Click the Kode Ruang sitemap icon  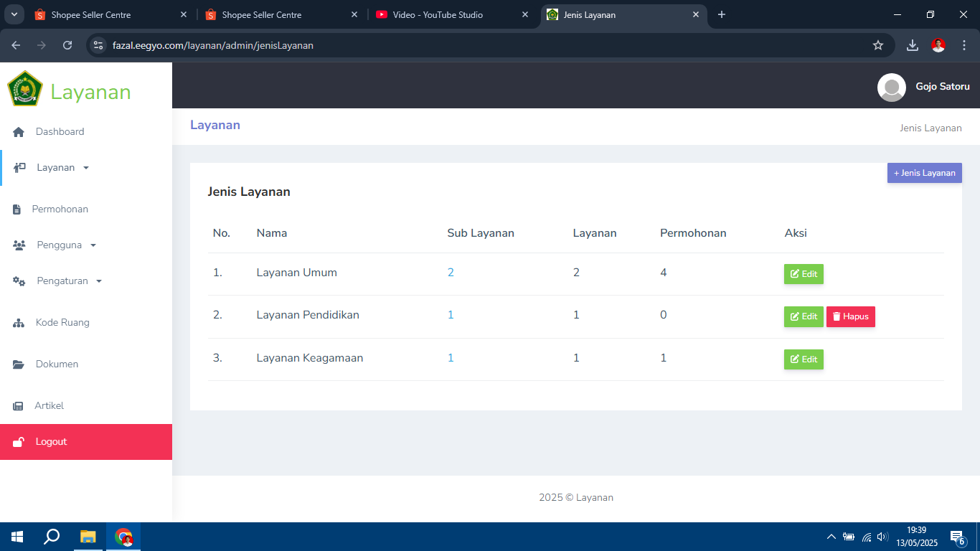[19, 323]
